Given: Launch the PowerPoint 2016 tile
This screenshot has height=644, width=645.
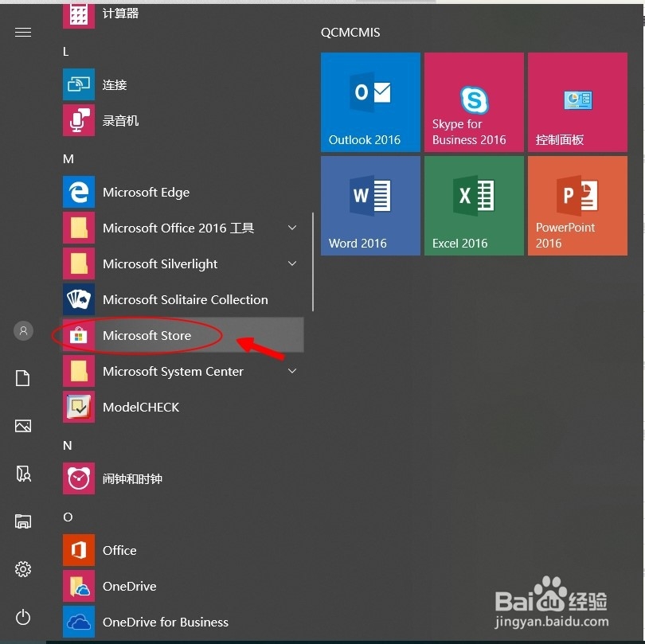Looking at the screenshot, I should click(577, 205).
